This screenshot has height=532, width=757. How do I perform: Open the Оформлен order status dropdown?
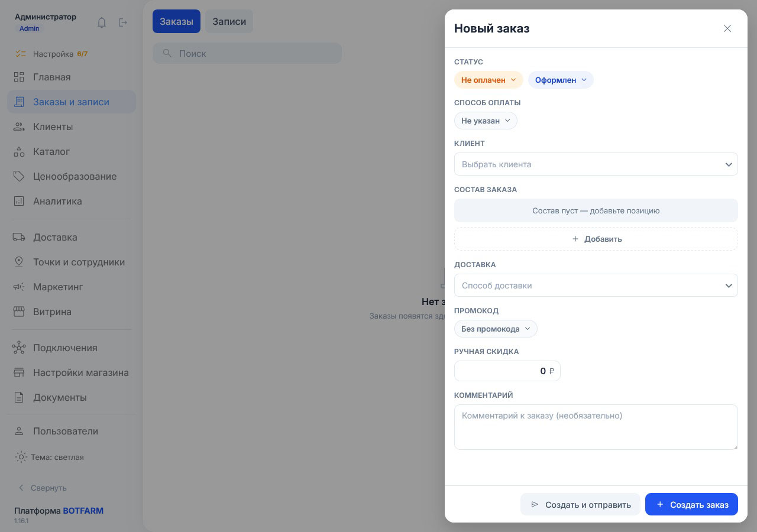pos(561,80)
